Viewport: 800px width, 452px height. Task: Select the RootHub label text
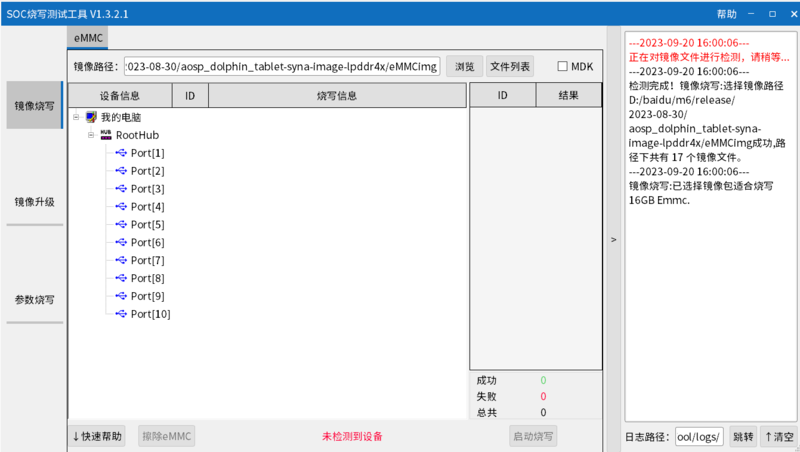coord(137,135)
